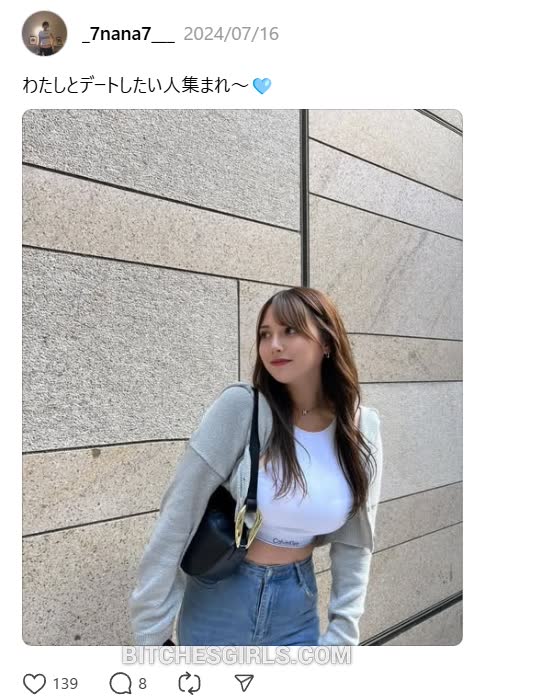The height and width of the screenshot is (697, 546).
Task: Open the _7nana7__ round profile avatar
Action: [x=44, y=33]
